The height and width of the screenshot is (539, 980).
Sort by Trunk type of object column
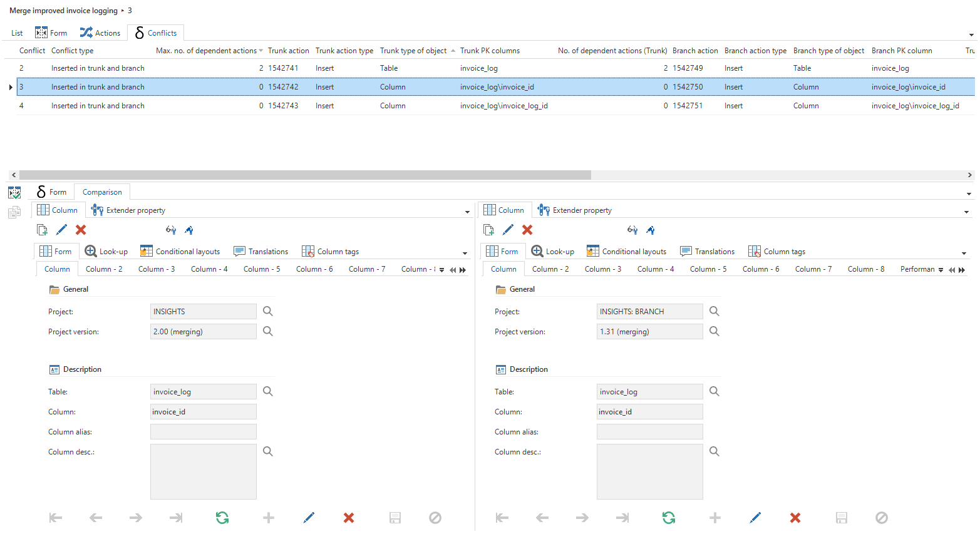point(413,51)
